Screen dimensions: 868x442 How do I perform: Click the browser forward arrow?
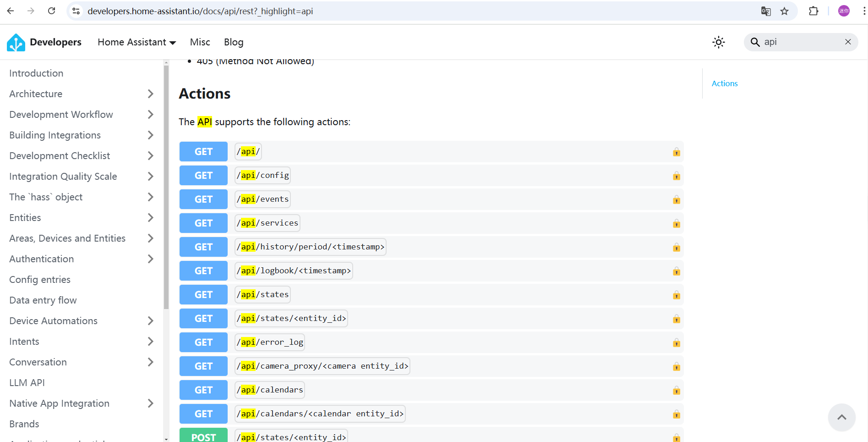pyautogui.click(x=31, y=11)
